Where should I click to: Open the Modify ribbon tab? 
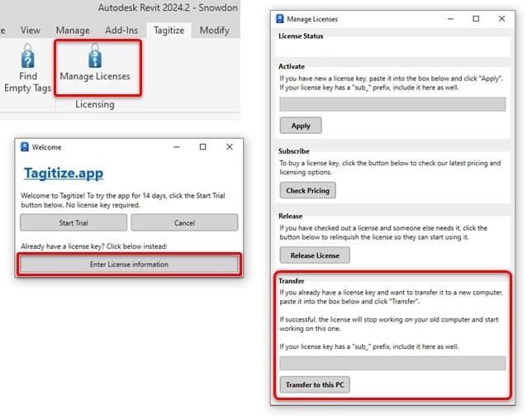coord(215,31)
